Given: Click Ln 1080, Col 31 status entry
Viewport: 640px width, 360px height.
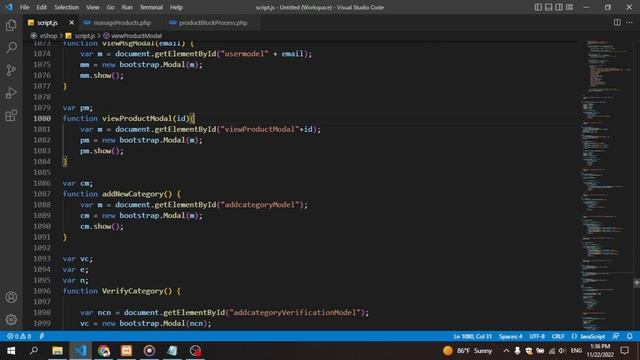Looking at the screenshot, I should tap(472, 336).
